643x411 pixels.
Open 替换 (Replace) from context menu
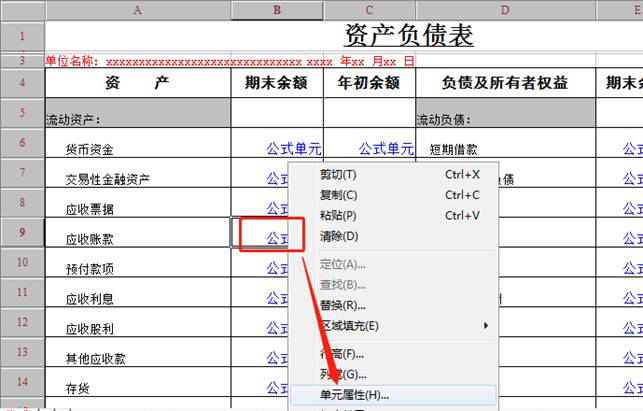coord(342,305)
